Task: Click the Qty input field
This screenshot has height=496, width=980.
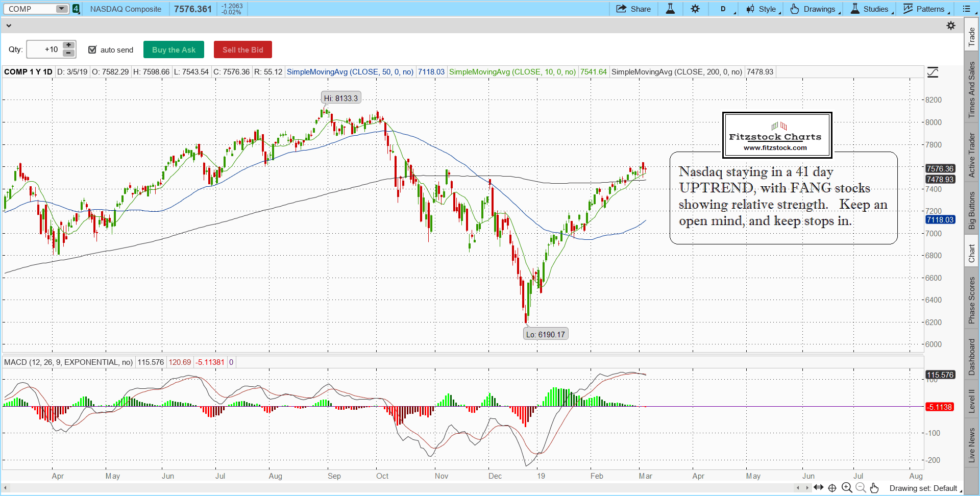Action: coord(44,49)
